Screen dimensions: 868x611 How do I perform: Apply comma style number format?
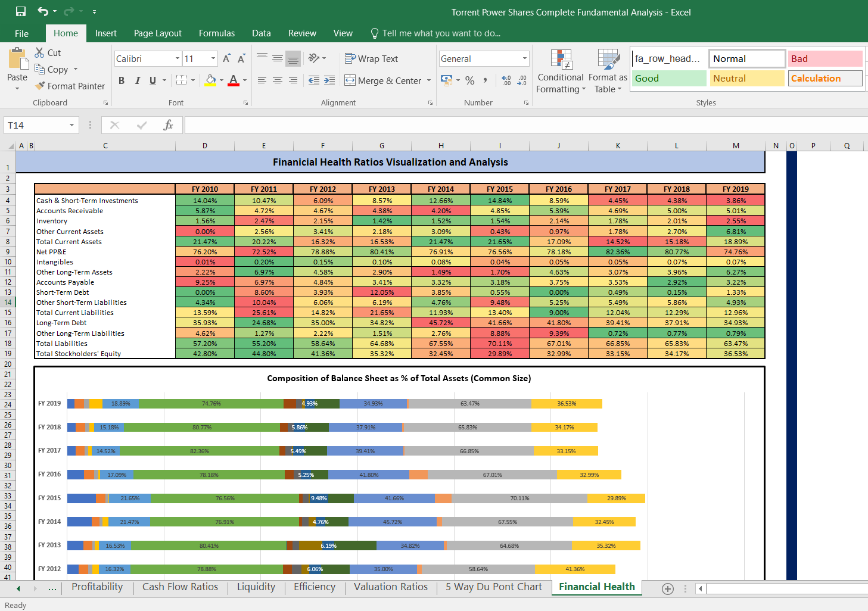(486, 80)
